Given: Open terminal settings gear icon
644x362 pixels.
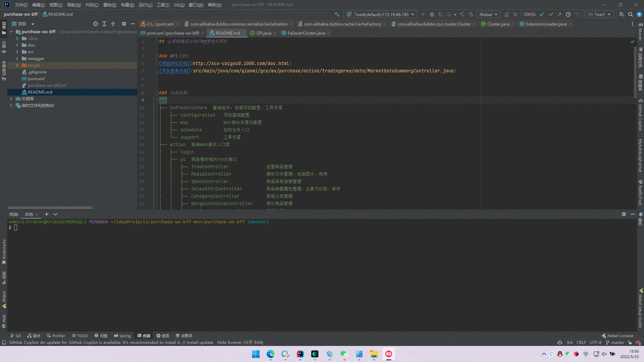Looking at the screenshot, I should tap(624, 214).
